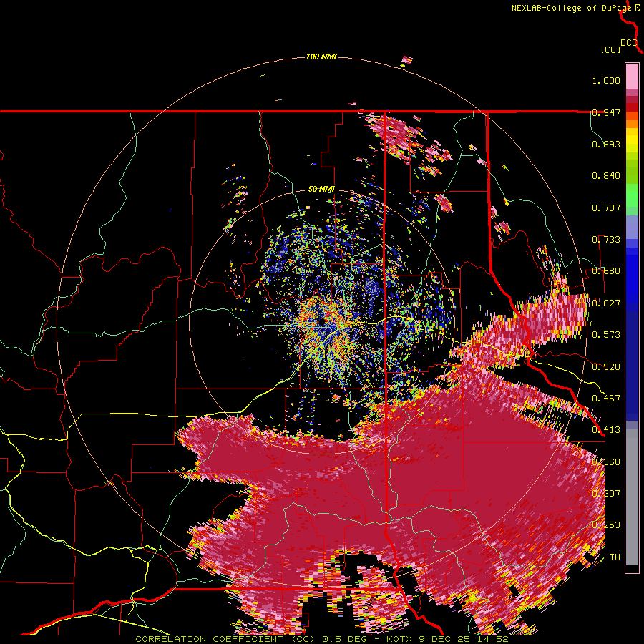Click the 100 NMI range ring label
This screenshot has width=644, height=644.
[x=321, y=57]
